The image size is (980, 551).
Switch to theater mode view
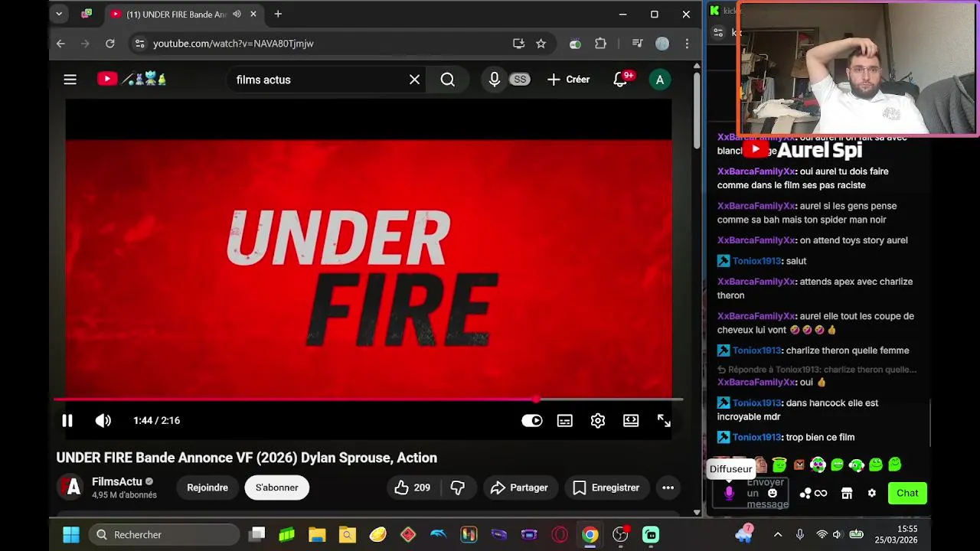pos(631,420)
